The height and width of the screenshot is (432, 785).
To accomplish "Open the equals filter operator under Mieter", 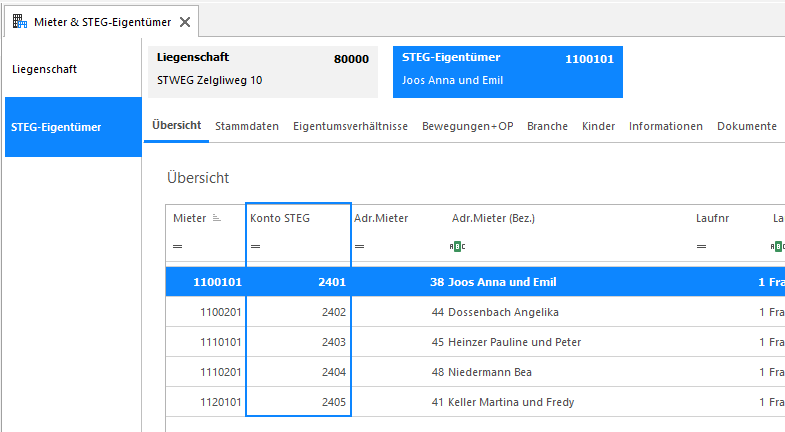I will 178,246.
